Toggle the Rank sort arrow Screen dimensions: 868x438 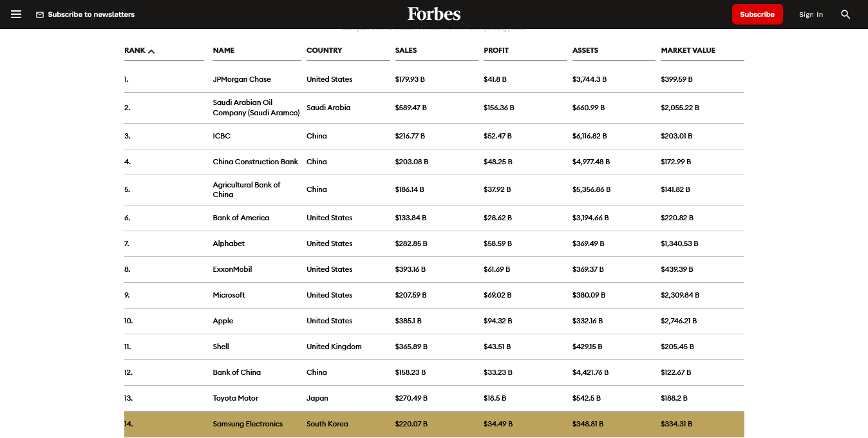[x=151, y=51]
